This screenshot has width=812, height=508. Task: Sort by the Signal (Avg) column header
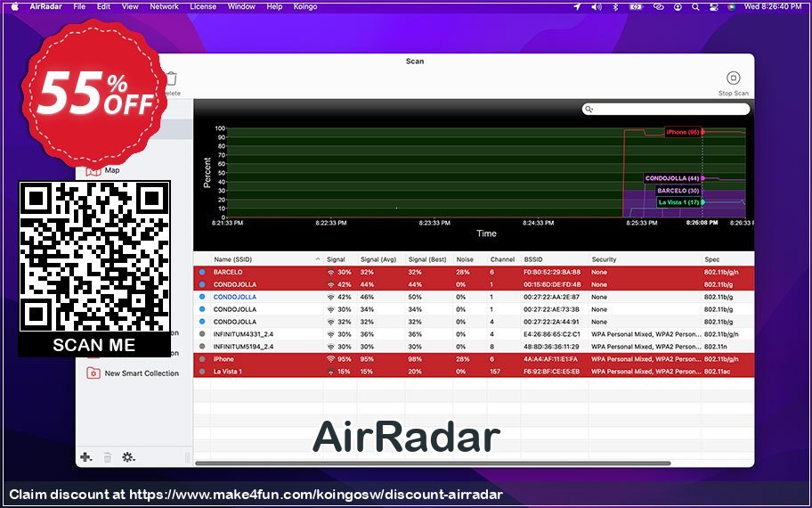click(378, 259)
